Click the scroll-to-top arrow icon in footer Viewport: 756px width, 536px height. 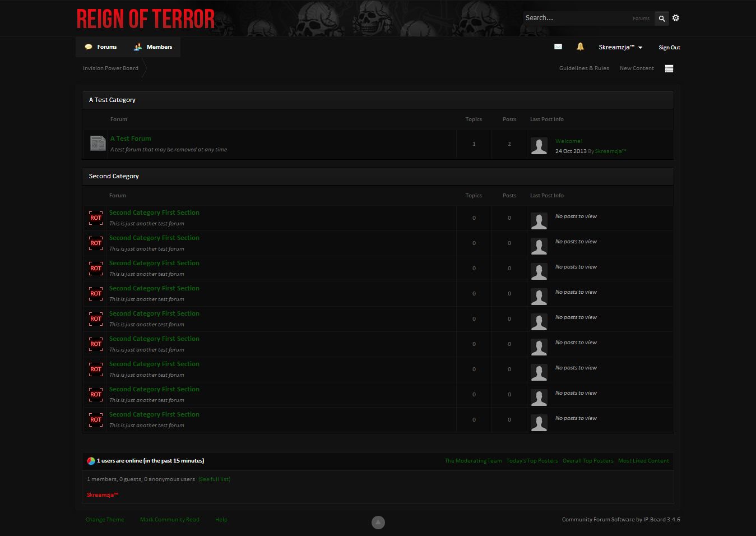pos(378,523)
